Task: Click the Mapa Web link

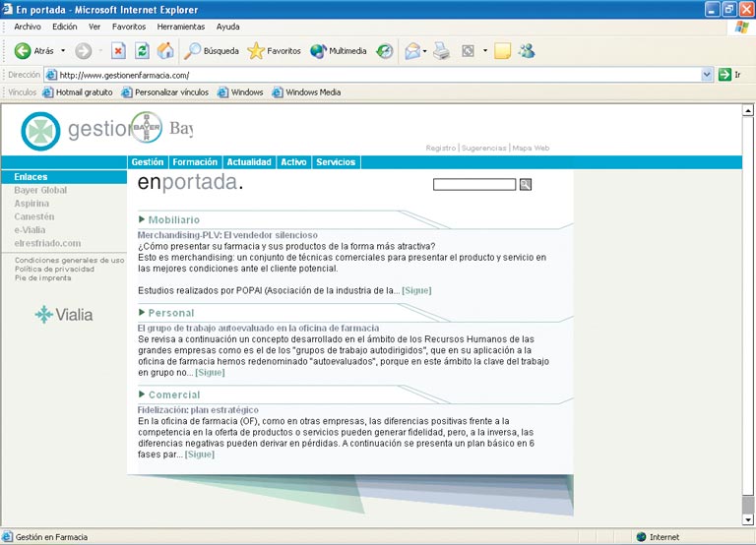Action: tap(531, 148)
